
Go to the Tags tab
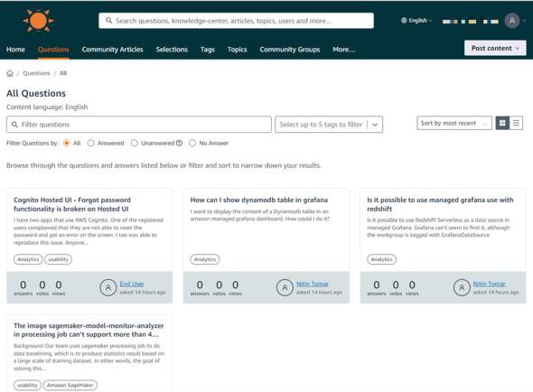click(x=208, y=50)
